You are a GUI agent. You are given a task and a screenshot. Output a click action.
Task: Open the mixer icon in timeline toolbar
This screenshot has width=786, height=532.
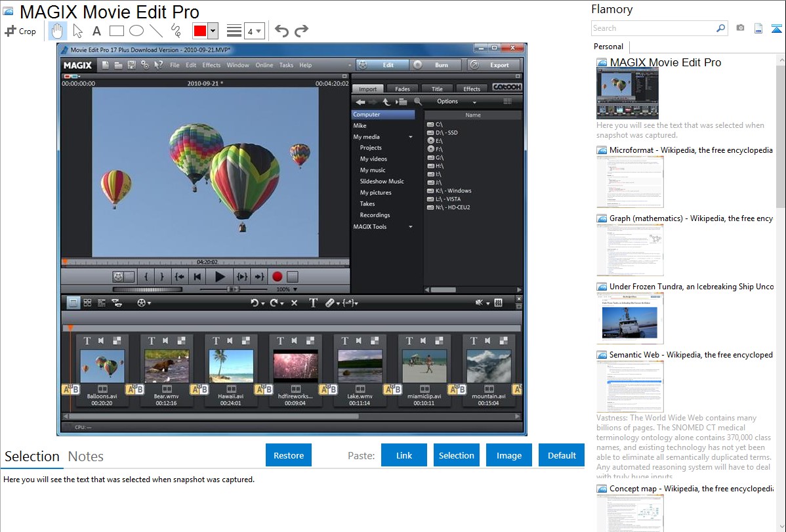coord(498,302)
